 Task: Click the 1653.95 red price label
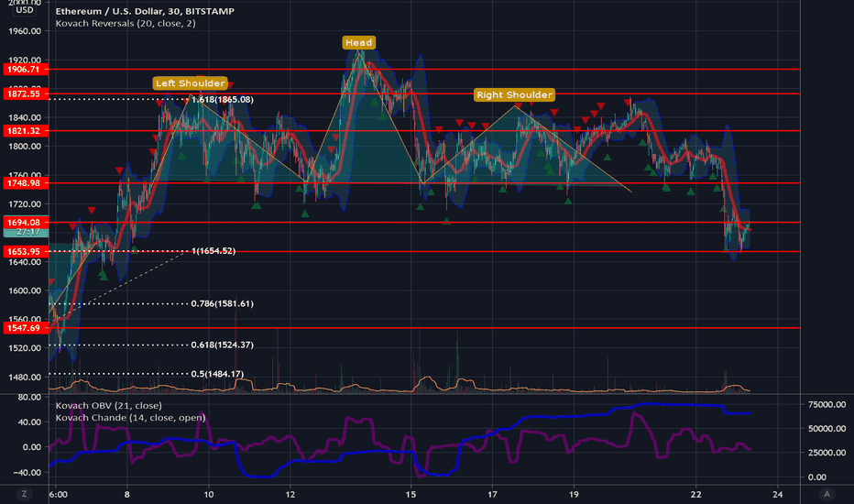pos(25,251)
